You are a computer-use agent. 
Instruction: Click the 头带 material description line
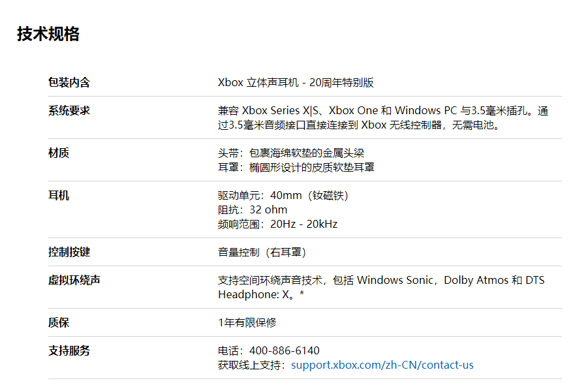click(x=291, y=153)
